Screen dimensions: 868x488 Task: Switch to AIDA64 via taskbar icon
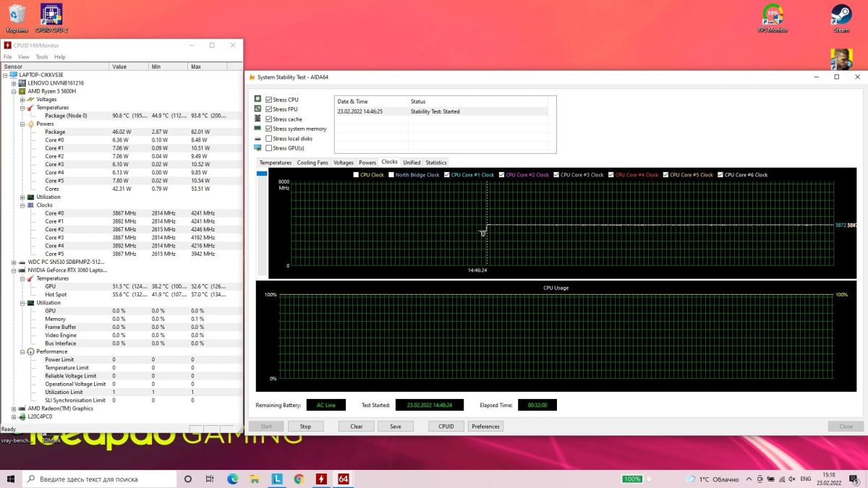[343, 479]
